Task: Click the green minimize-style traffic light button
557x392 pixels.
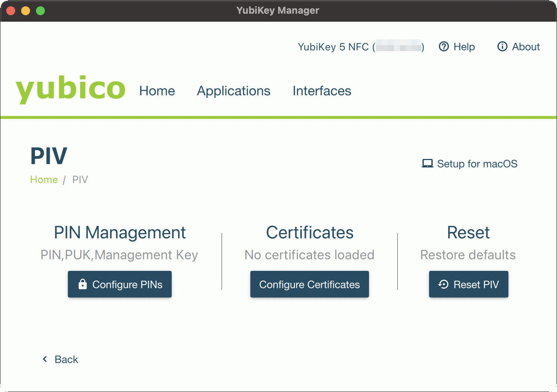Action: tap(40, 10)
